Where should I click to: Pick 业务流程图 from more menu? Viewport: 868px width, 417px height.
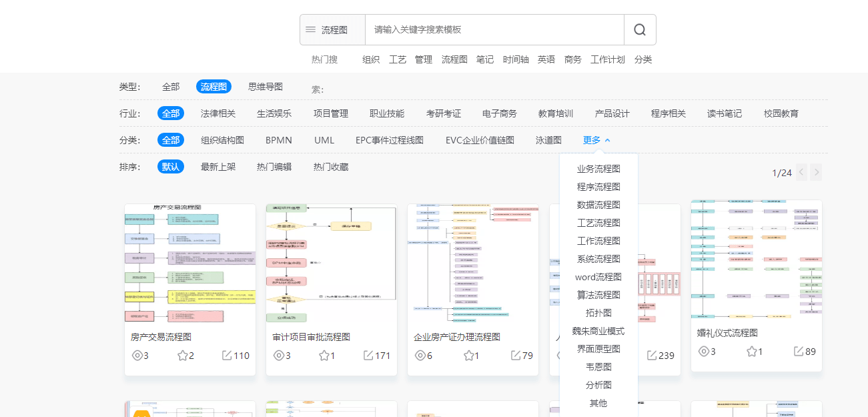coord(598,169)
